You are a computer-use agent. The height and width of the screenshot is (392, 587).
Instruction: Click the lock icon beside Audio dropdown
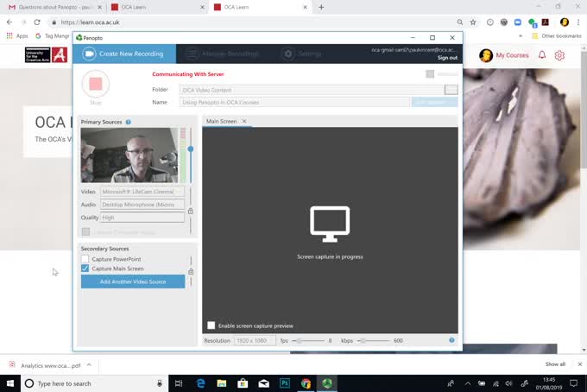[191, 211]
